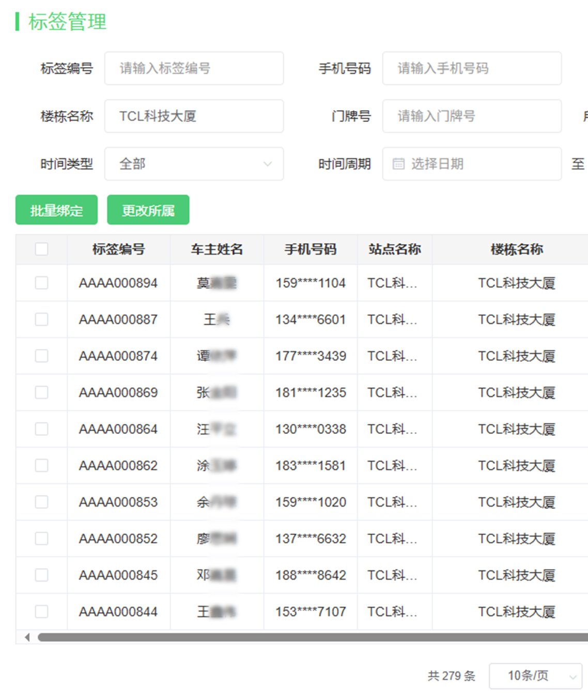This screenshot has width=588, height=700.
Task: Click the 手机号码 column header
Action: point(311,249)
